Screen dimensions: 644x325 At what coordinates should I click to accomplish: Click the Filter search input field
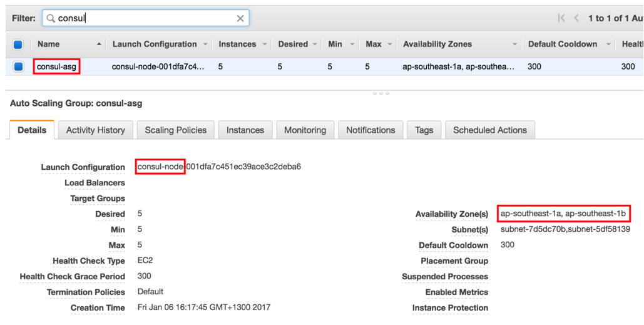pyautogui.click(x=146, y=18)
